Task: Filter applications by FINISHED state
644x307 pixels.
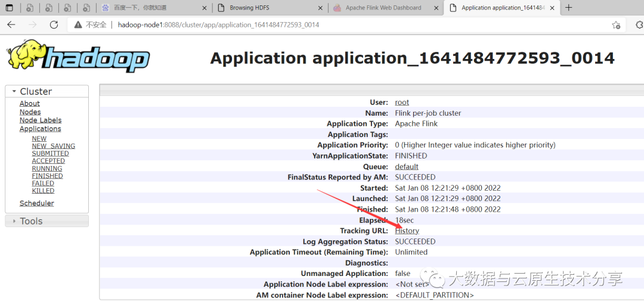Action: [48, 176]
